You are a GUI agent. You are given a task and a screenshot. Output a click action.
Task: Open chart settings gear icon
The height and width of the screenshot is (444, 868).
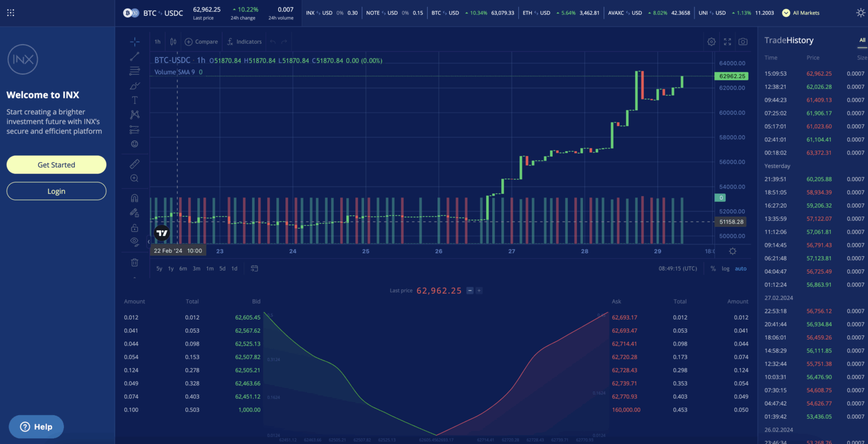(x=711, y=42)
